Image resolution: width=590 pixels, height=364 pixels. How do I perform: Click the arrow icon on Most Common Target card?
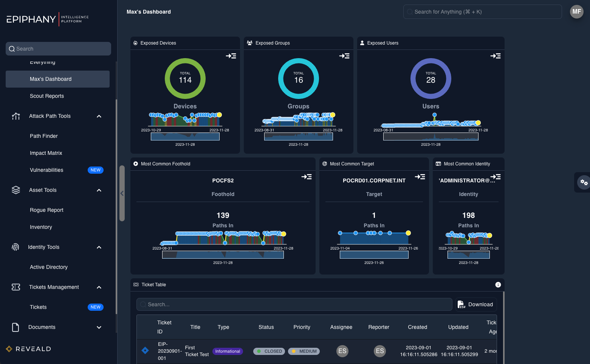click(420, 176)
